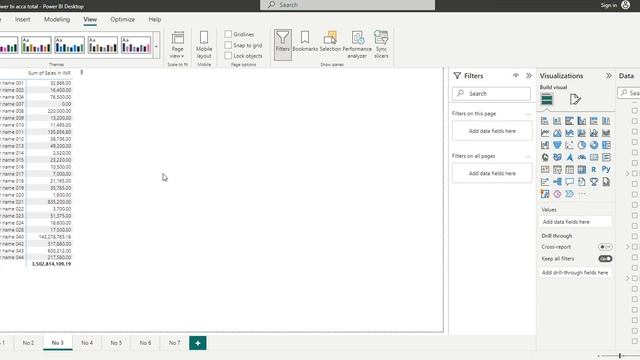This screenshot has height=360, width=640.
Task: Select the Multi-row card visual
Action: click(606, 158)
